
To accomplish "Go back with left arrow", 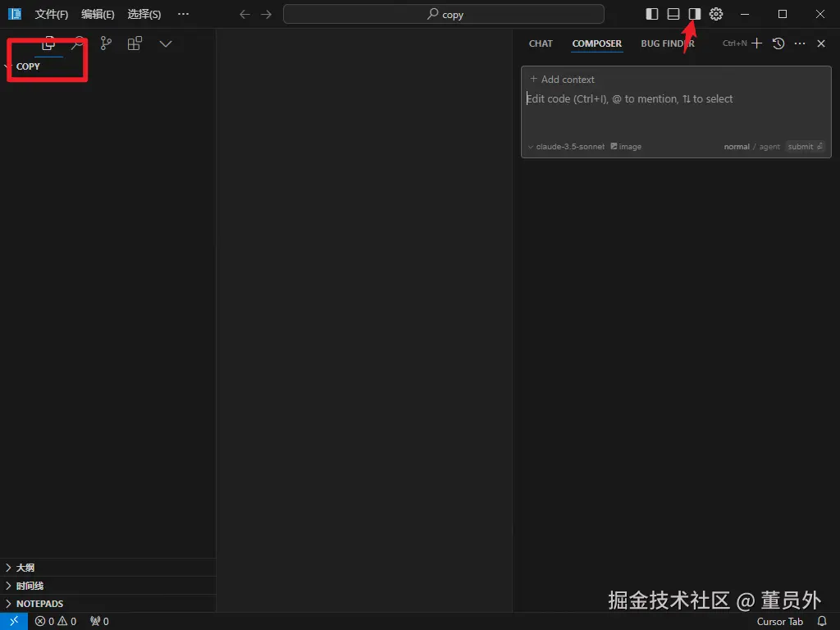I will pyautogui.click(x=244, y=15).
